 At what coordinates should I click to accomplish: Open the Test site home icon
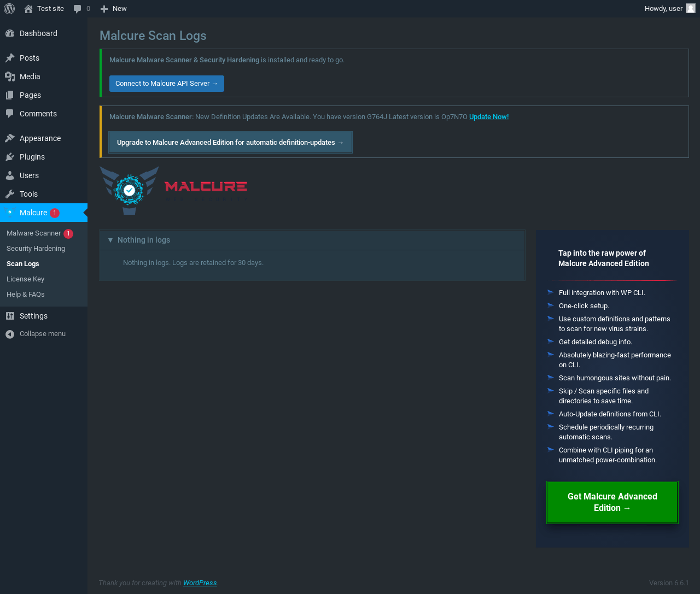(28, 9)
